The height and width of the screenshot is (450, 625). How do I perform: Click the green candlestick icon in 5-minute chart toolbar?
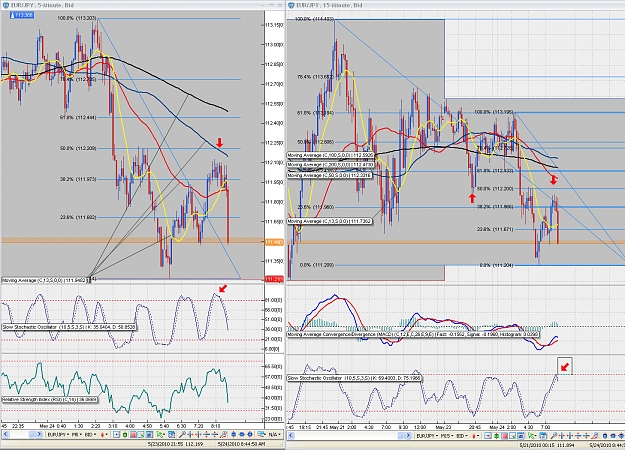point(125,434)
